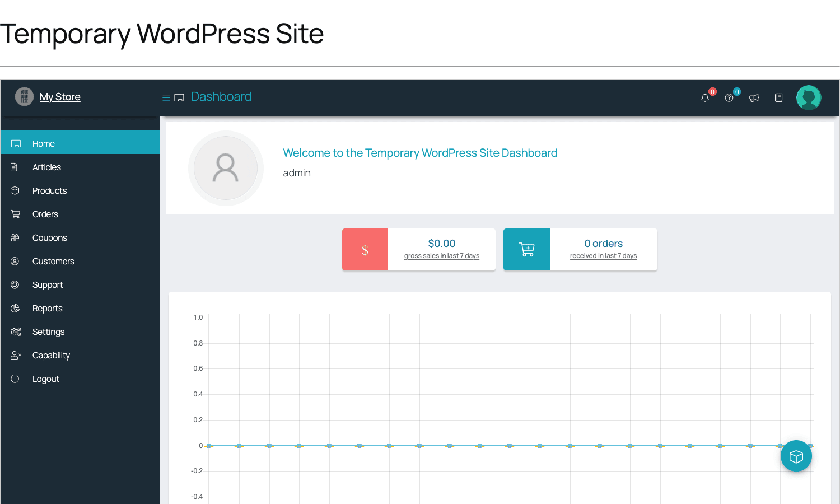Viewport: 840px width, 504px height.
Task: Open the My Store link
Action: point(60,97)
